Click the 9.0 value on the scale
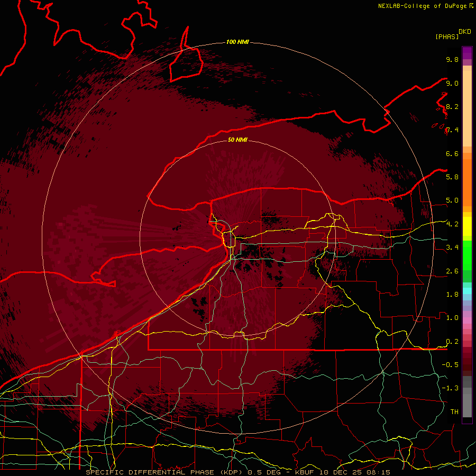Screen dimensions: 476x476 coord(452,83)
